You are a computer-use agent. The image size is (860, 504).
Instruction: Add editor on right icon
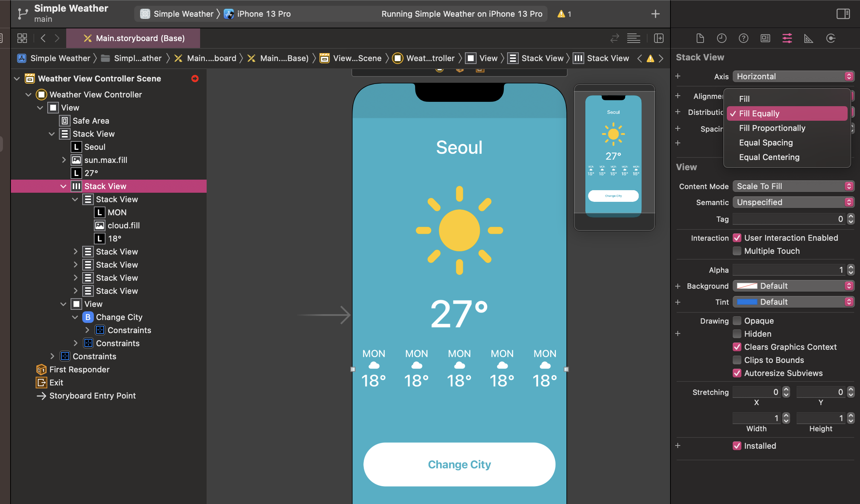pyautogui.click(x=658, y=38)
